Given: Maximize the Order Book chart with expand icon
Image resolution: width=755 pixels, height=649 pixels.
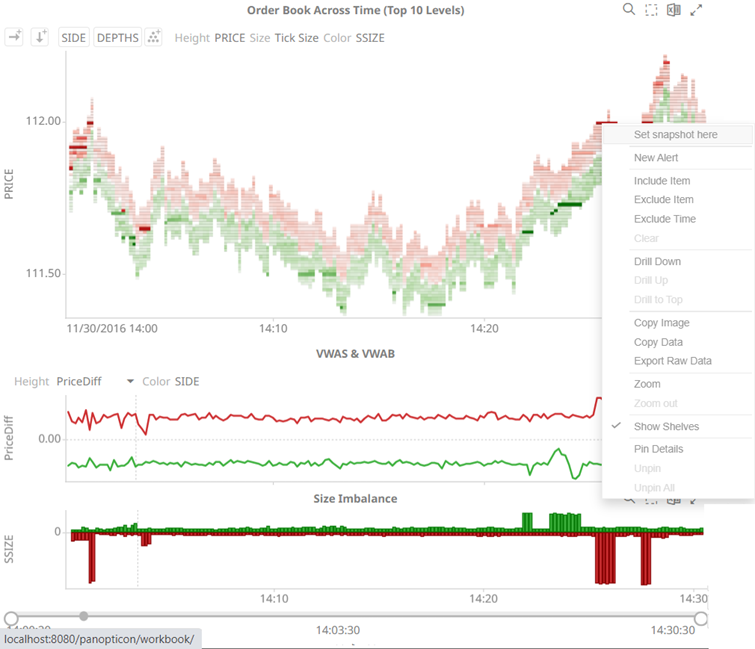Looking at the screenshot, I should click(697, 10).
